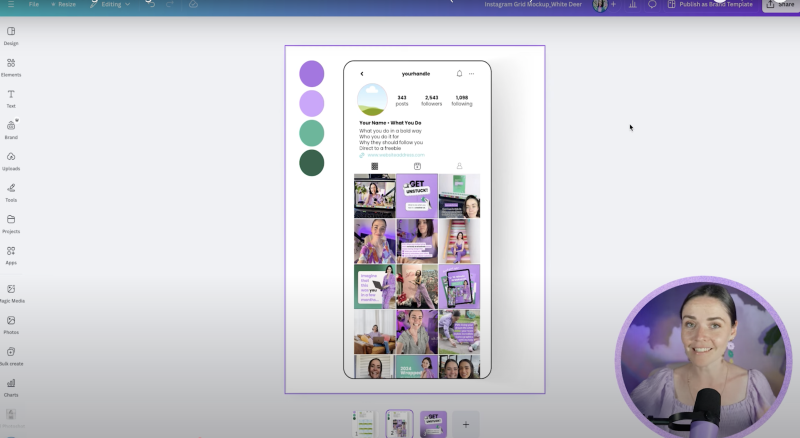The height and width of the screenshot is (438, 800).
Task: Open the Charts panel
Action: [x=11, y=387]
